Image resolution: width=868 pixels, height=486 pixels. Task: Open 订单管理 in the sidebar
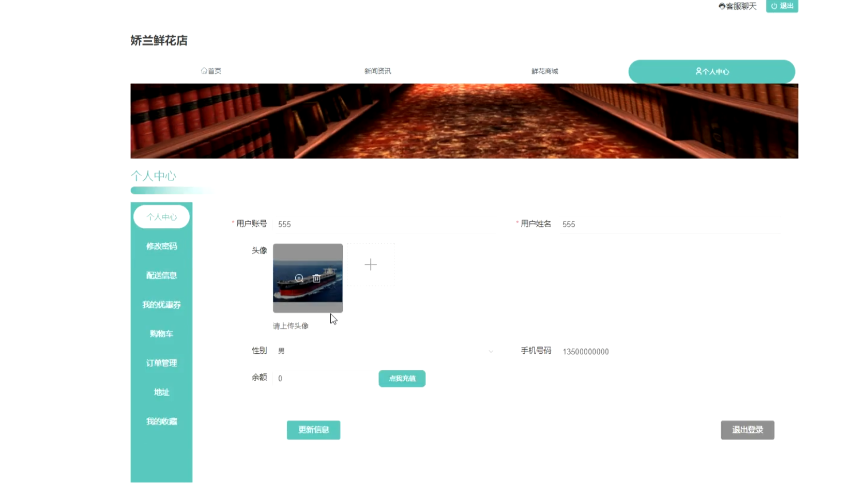[x=161, y=363]
